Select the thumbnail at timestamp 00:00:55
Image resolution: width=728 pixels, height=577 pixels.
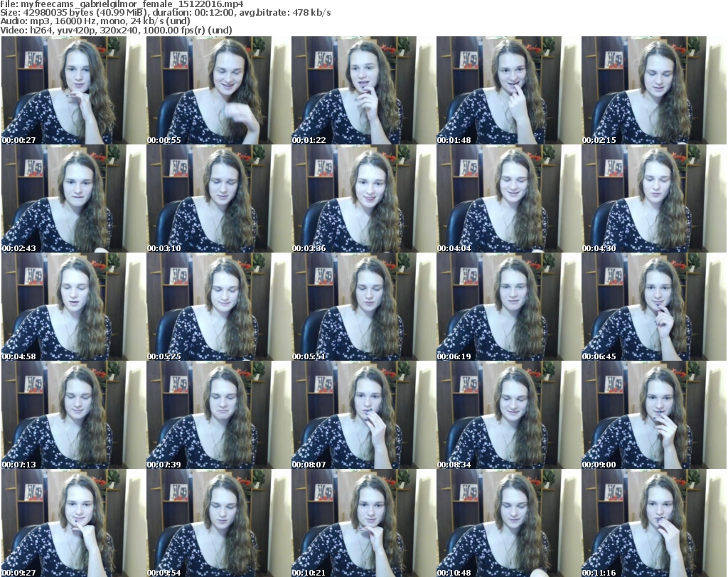219,90
